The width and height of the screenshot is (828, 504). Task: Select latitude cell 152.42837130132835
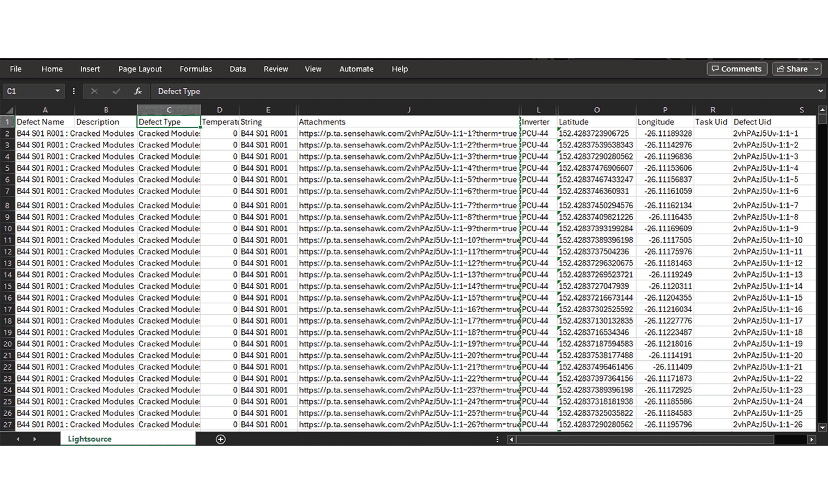596,321
